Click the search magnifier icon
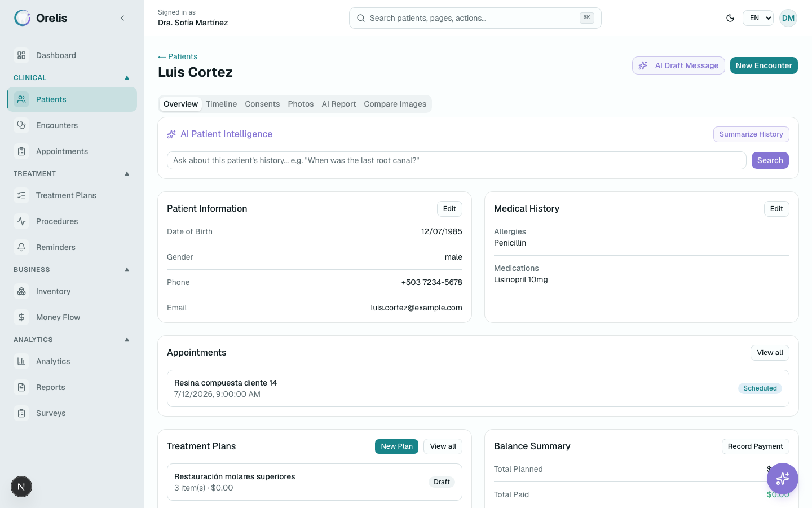Screen dimensions: 812x508 pos(361,18)
